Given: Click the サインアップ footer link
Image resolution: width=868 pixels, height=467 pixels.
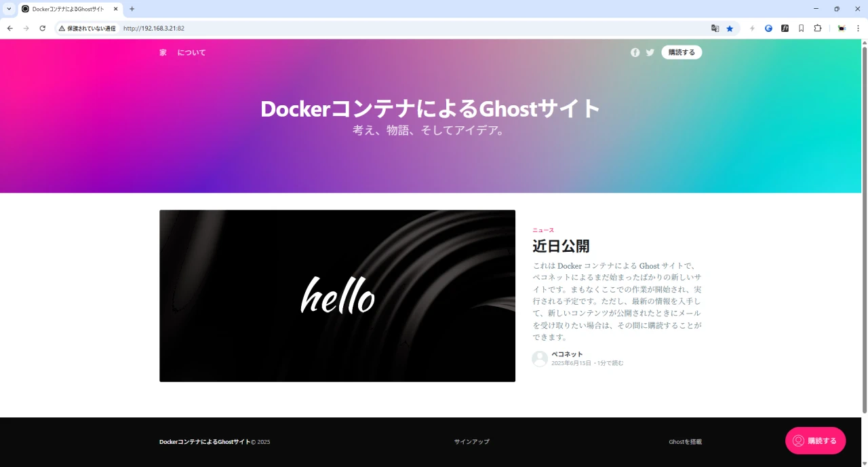Looking at the screenshot, I should [x=471, y=442].
